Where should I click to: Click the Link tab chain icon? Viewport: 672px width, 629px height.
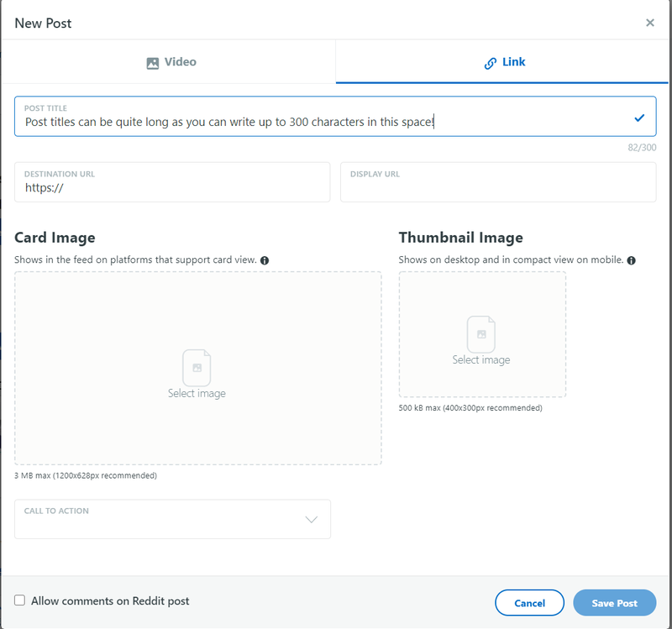[x=491, y=64]
